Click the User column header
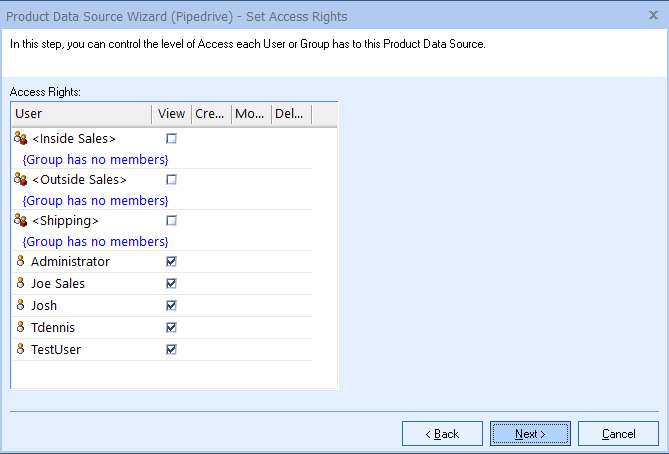The image size is (669, 454). click(x=80, y=114)
